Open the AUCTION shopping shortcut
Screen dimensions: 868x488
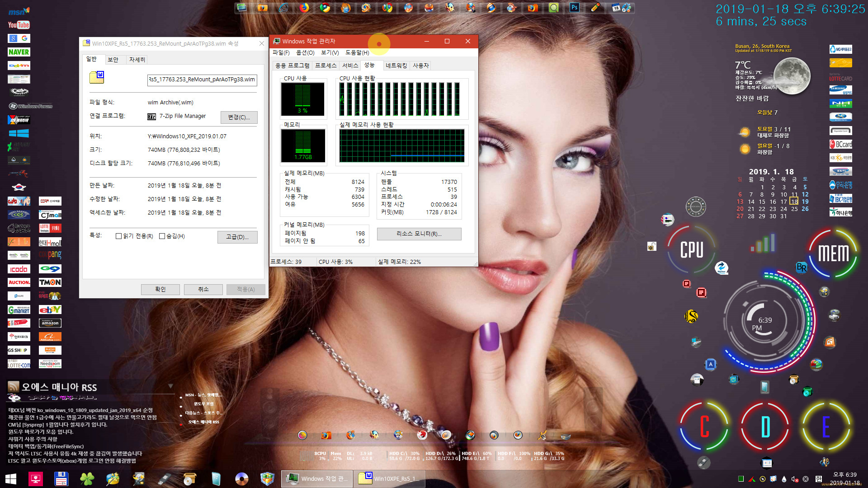click(19, 282)
